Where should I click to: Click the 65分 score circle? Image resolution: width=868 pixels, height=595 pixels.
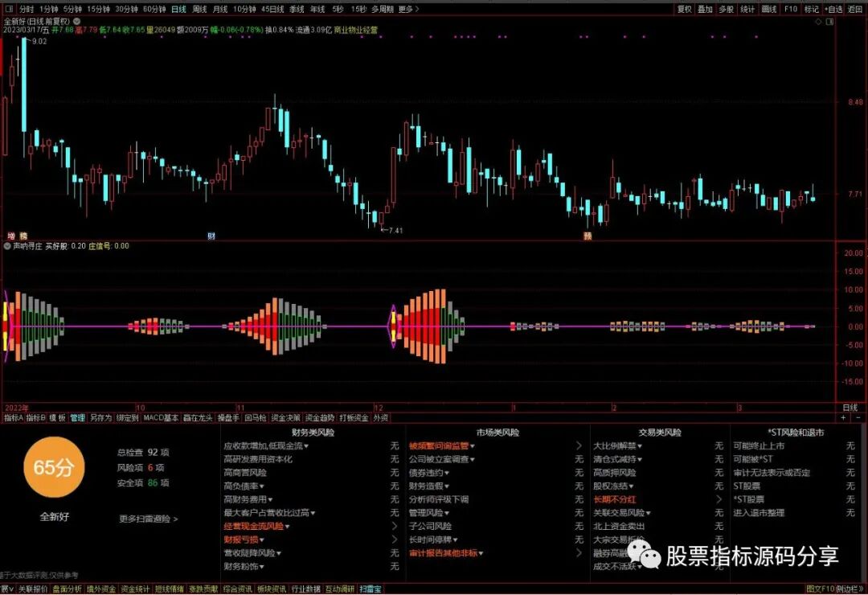coord(54,467)
